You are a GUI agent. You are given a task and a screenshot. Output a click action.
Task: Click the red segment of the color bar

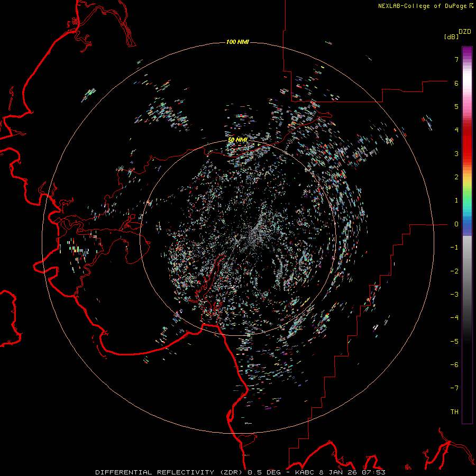coord(467,149)
